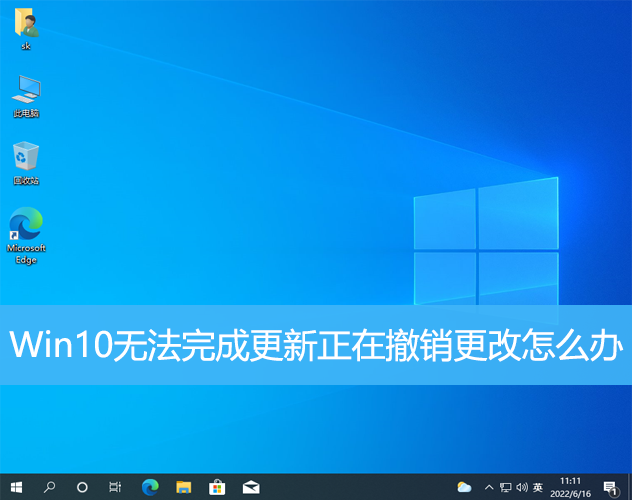Click the taskbar search magnifier icon

[x=49, y=487]
